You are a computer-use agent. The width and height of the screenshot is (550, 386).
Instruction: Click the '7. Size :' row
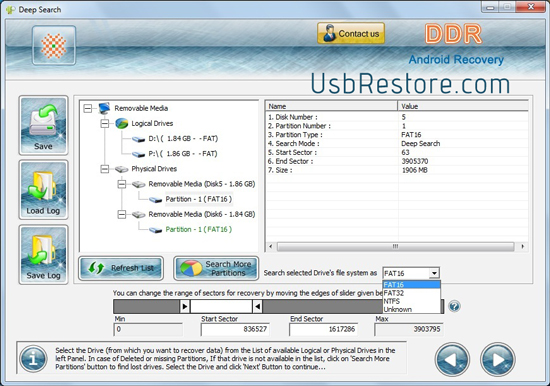[397, 170]
